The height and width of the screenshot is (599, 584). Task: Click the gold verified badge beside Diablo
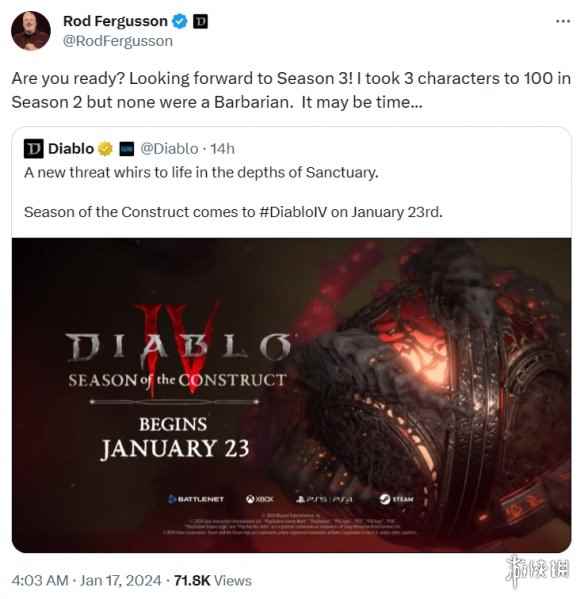coord(105,149)
